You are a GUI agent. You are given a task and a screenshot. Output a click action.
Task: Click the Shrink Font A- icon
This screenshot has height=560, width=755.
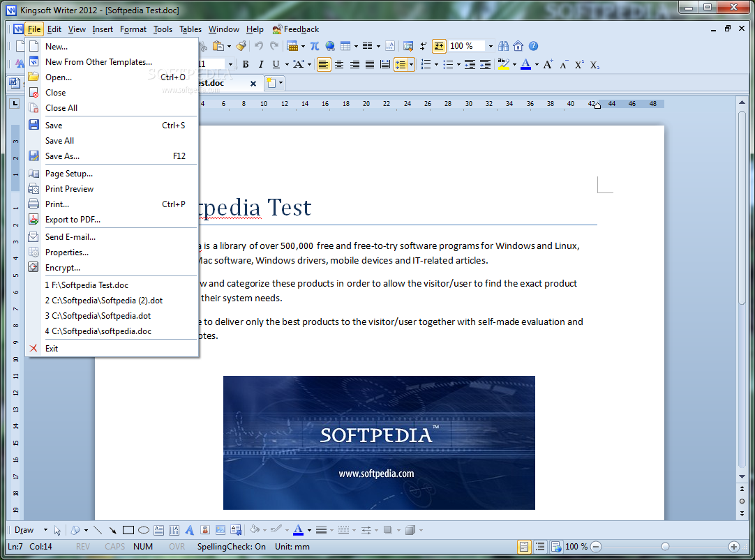click(x=564, y=64)
